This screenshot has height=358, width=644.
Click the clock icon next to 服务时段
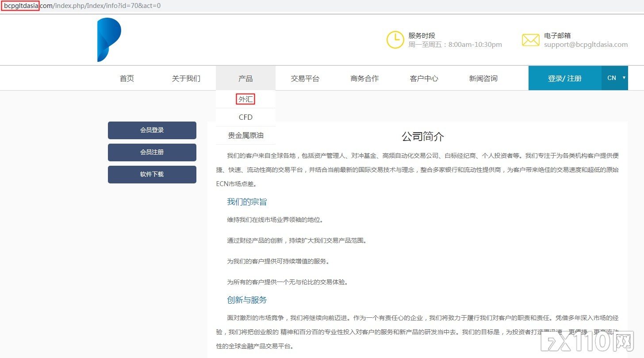pyautogui.click(x=395, y=40)
